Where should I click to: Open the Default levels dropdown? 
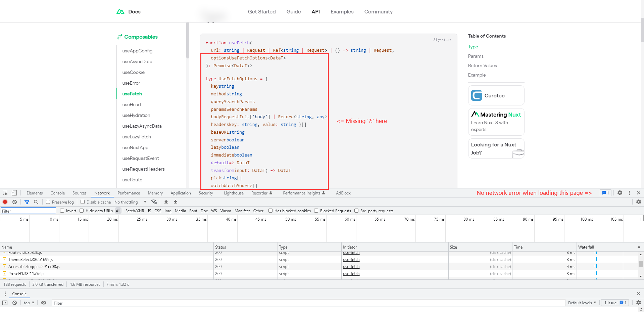point(582,303)
